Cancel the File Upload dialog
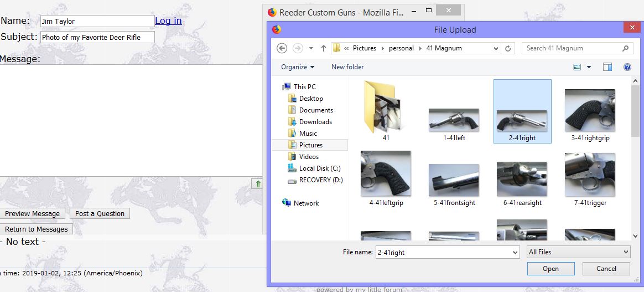 point(606,269)
